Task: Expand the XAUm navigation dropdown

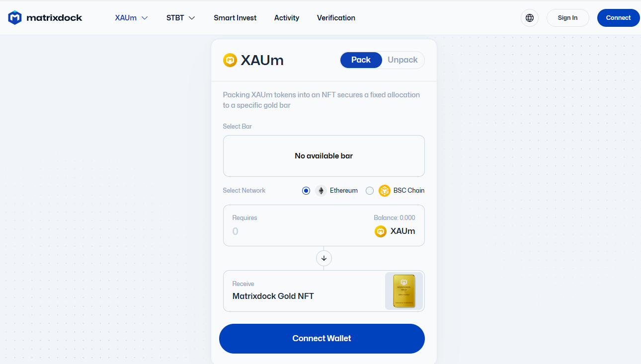Action: tap(131, 18)
